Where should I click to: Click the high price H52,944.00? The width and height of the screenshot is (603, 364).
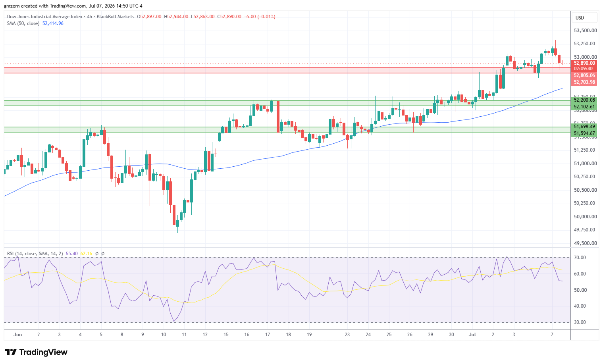click(176, 17)
